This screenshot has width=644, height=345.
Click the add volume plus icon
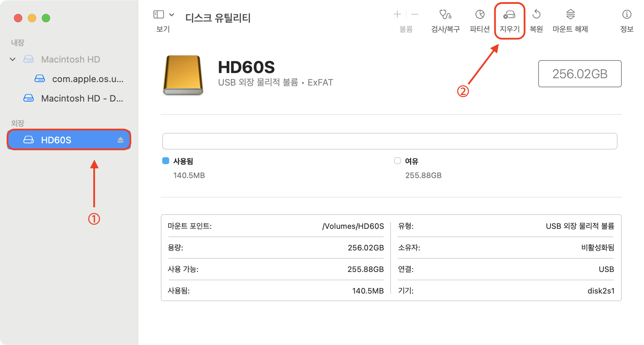pyautogui.click(x=397, y=14)
